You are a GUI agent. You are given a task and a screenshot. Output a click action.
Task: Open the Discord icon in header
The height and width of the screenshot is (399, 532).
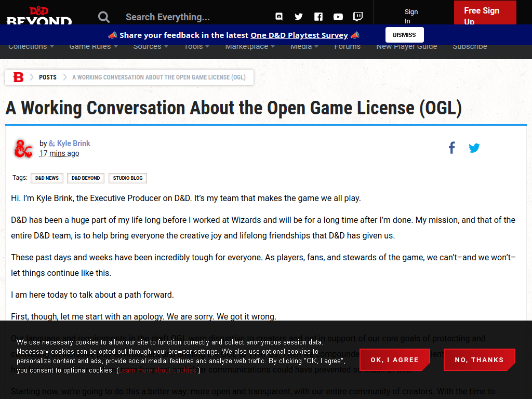tap(279, 17)
